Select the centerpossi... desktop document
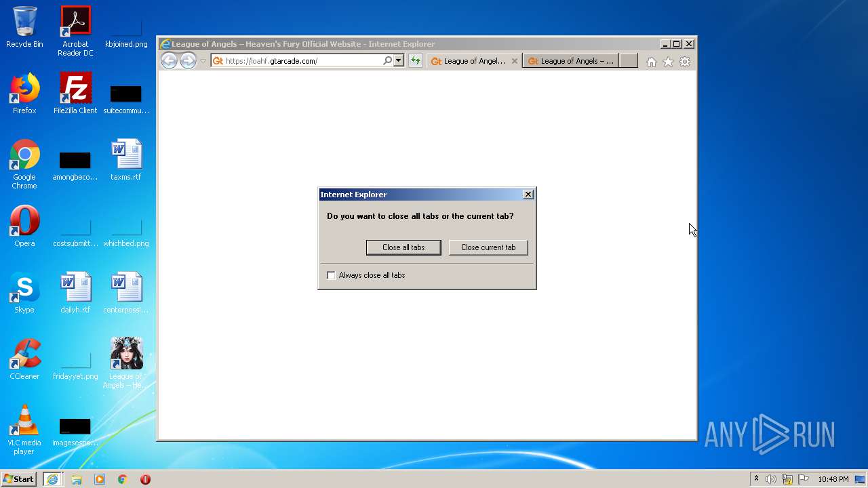The height and width of the screenshot is (488, 868). (x=126, y=293)
